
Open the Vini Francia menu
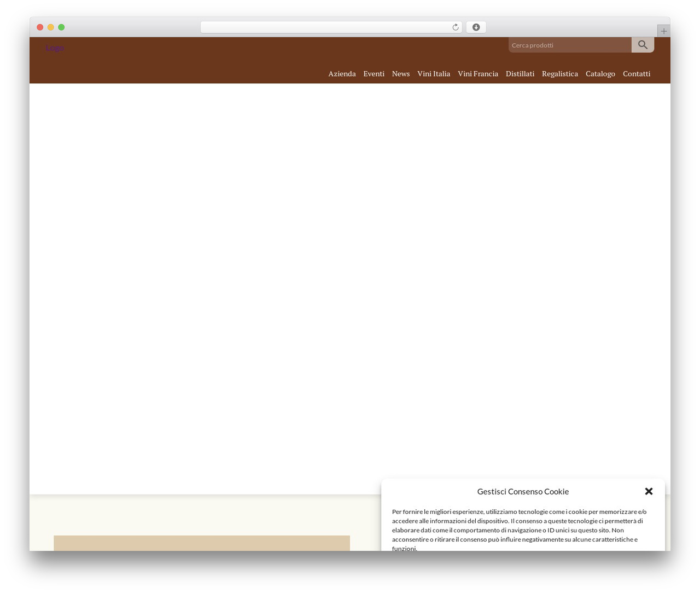pyautogui.click(x=478, y=73)
